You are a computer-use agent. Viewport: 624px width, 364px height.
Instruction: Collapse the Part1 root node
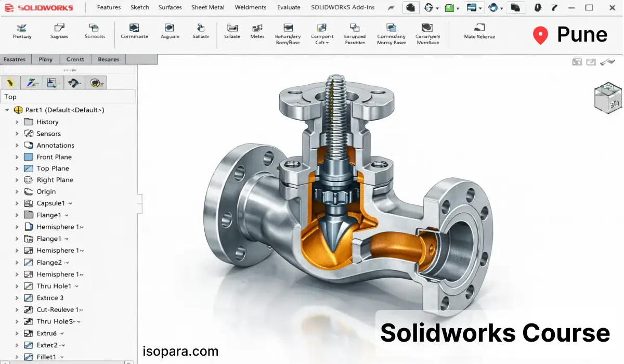pyautogui.click(x=7, y=110)
